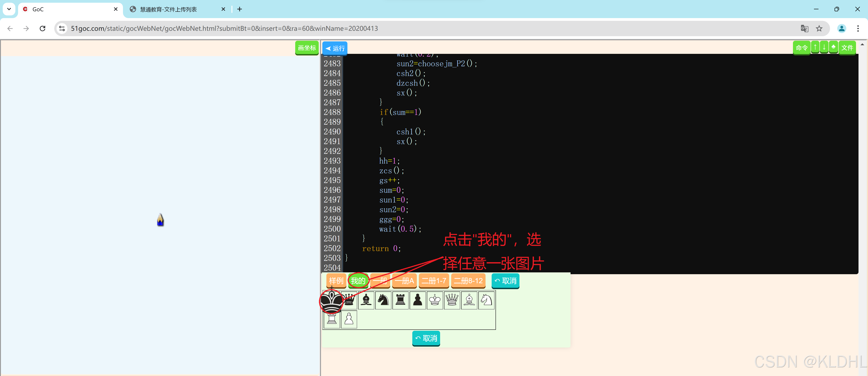Select the white queen chess piece image
The width and height of the screenshot is (868, 376).
[452, 300]
